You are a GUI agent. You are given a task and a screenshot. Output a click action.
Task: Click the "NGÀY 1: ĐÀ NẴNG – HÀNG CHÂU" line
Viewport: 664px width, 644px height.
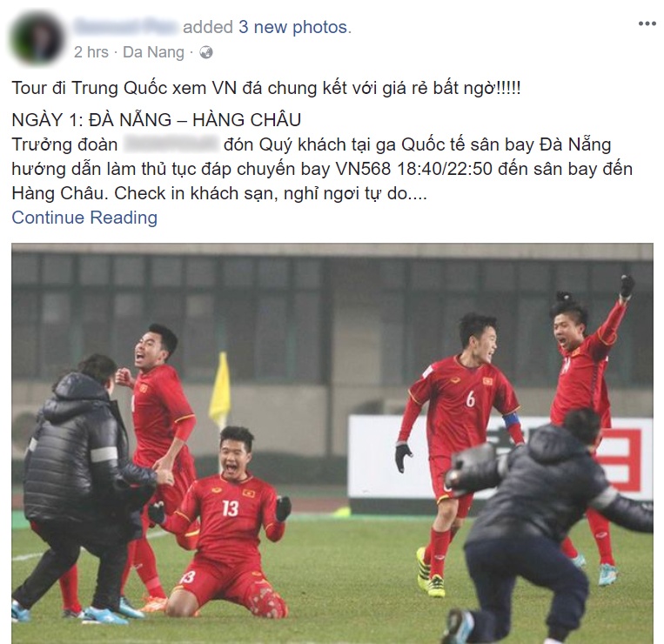click(x=157, y=120)
